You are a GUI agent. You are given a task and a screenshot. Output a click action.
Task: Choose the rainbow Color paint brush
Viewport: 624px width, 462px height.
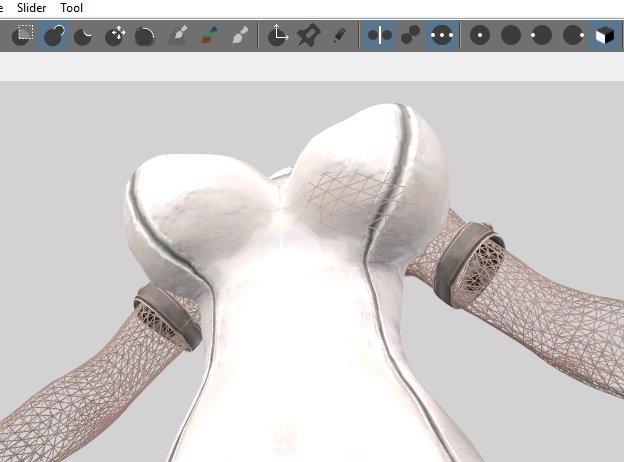coord(208,36)
